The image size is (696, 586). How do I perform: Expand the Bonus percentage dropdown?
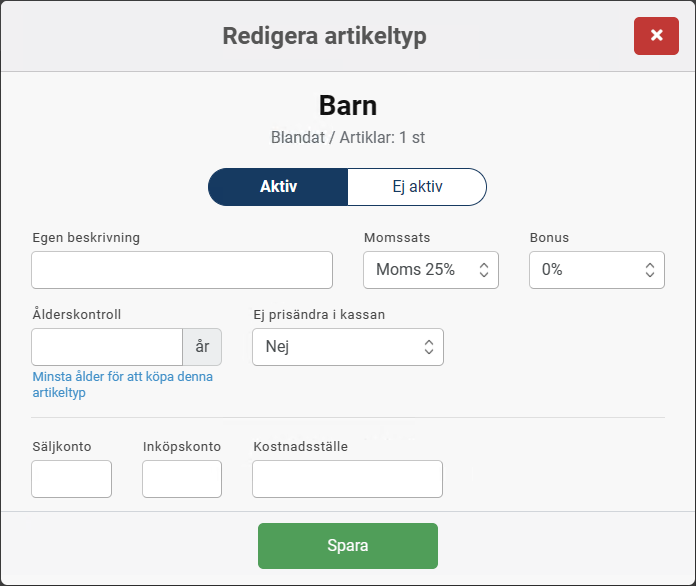596,270
